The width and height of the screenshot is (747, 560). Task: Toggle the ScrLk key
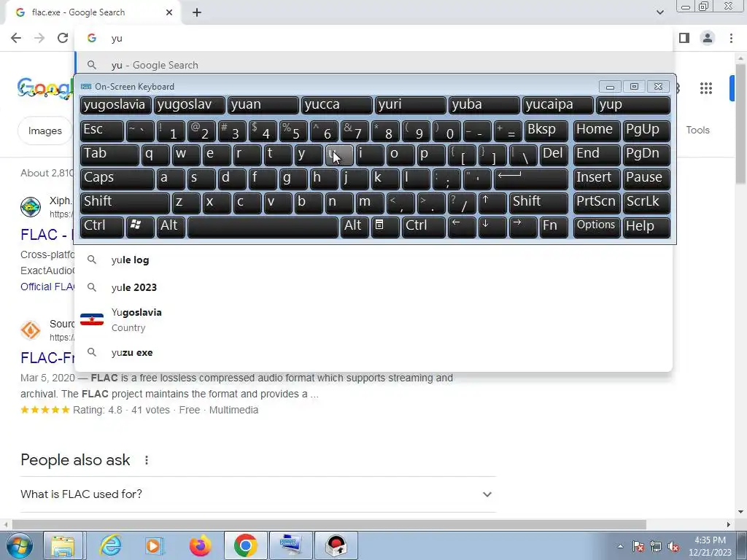(x=646, y=203)
